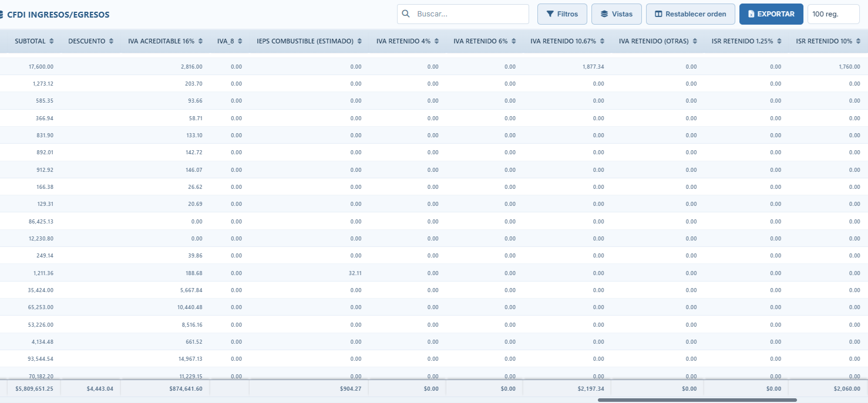Click subtotal cell 17,600.00
868x403 pixels.
pyautogui.click(x=41, y=67)
